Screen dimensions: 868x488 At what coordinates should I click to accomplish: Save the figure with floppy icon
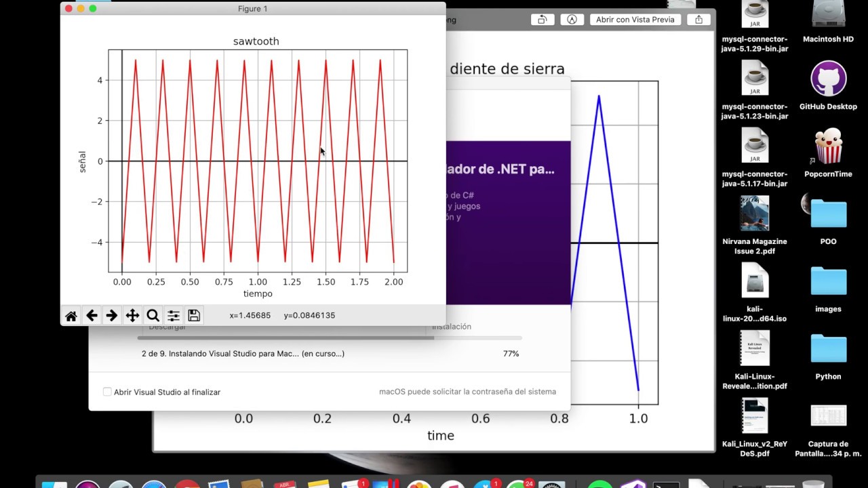(x=193, y=315)
